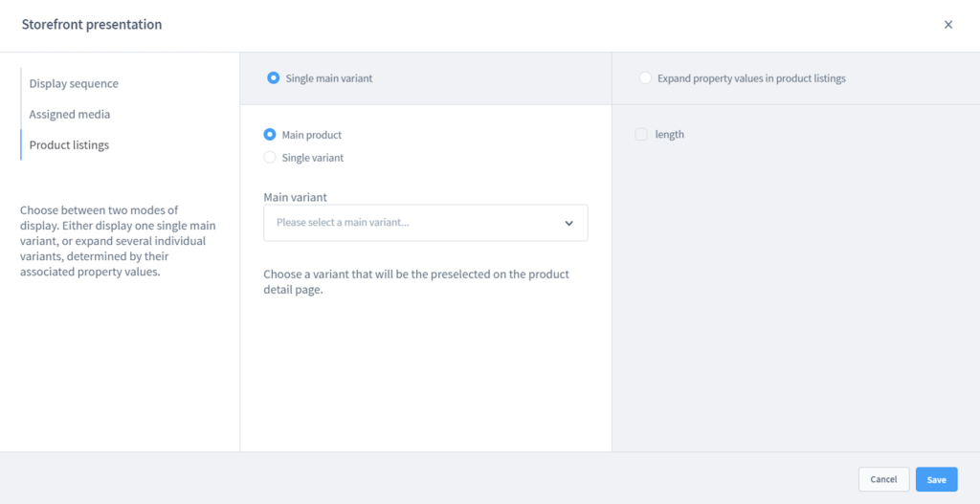This screenshot has width=980, height=504.
Task: Click the Main variant dropdown chevron arrow
Action: coord(568,223)
